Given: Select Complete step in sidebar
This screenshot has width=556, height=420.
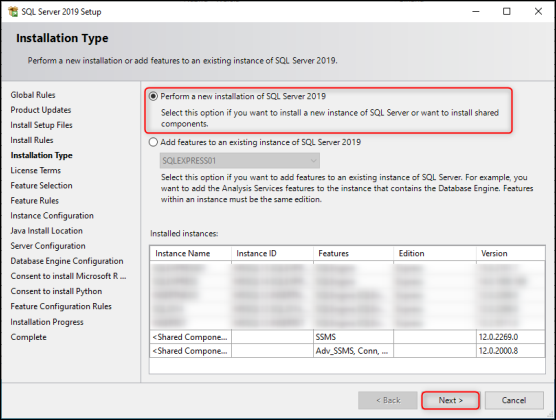Looking at the screenshot, I should [28, 337].
